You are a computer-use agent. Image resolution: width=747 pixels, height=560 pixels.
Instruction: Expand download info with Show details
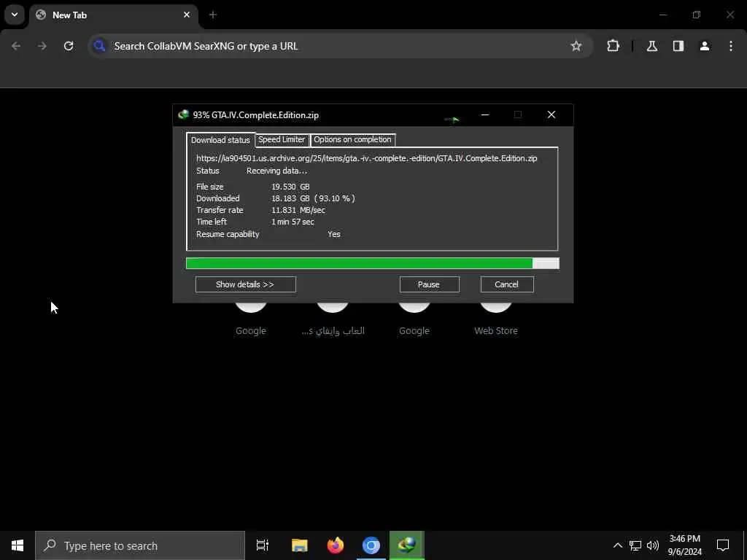pos(245,284)
